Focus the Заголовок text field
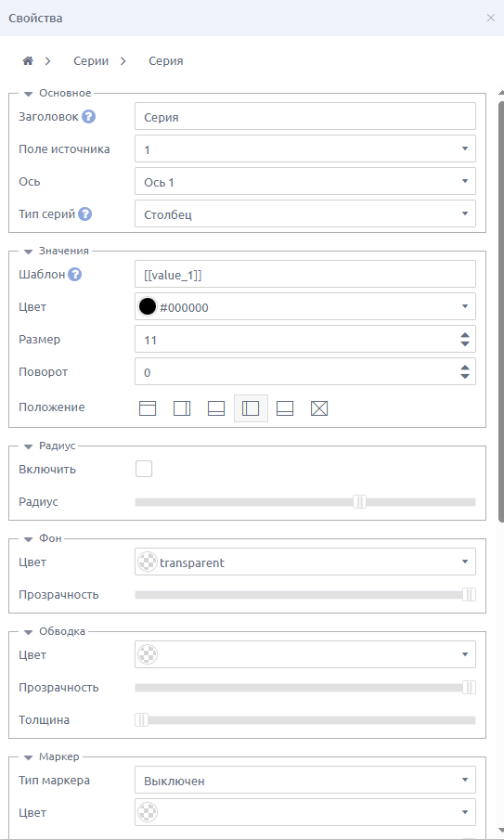Image resolution: width=504 pixels, height=840 pixels. tap(304, 116)
